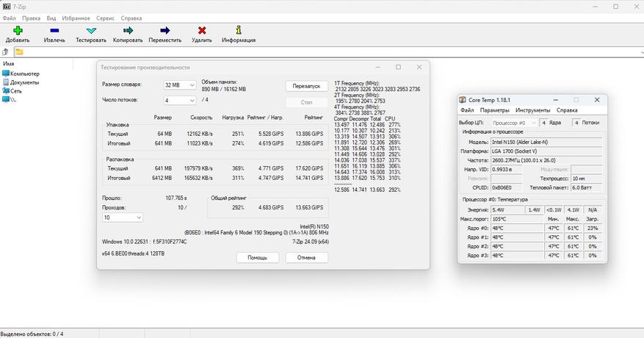Screen dimensions: 644x338
Task: Click the Переместить (Move) arrow icon
Action: click(165, 30)
